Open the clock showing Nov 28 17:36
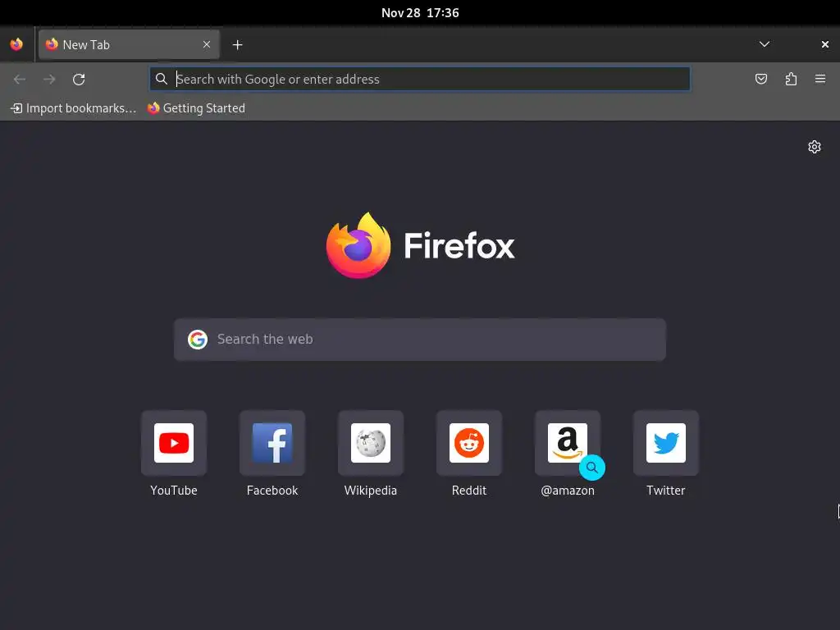Screen dimensions: 840x630 coord(420,13)
